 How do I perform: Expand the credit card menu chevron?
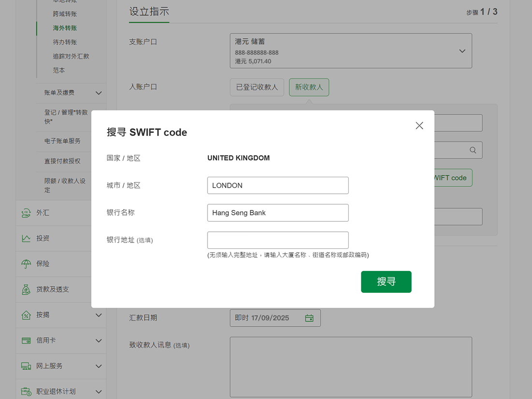99,341
